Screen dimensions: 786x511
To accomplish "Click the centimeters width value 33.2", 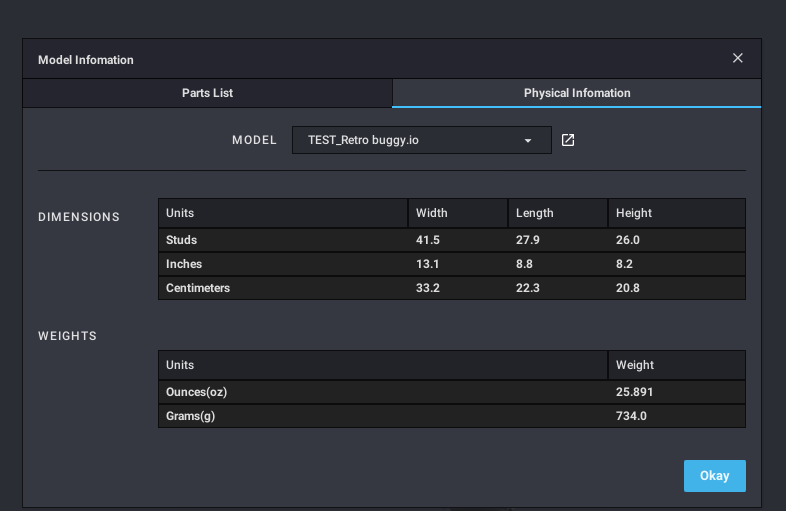I will [428, 288].
